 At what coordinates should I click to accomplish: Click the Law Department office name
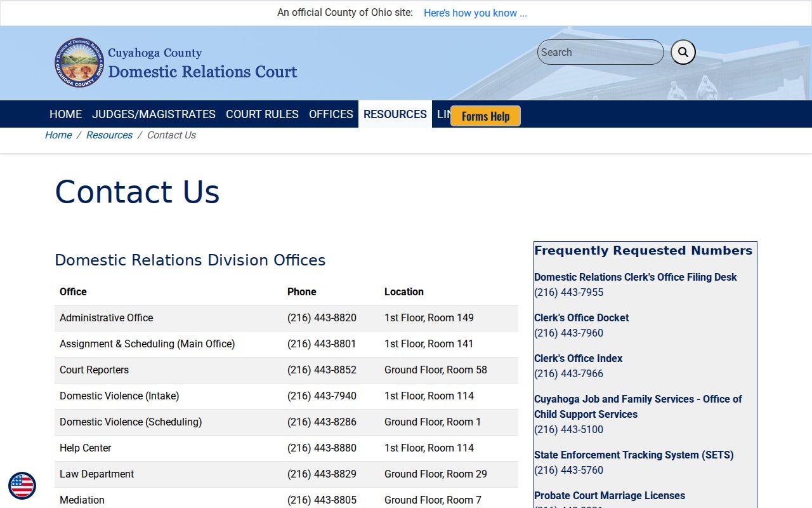(97, 474)
